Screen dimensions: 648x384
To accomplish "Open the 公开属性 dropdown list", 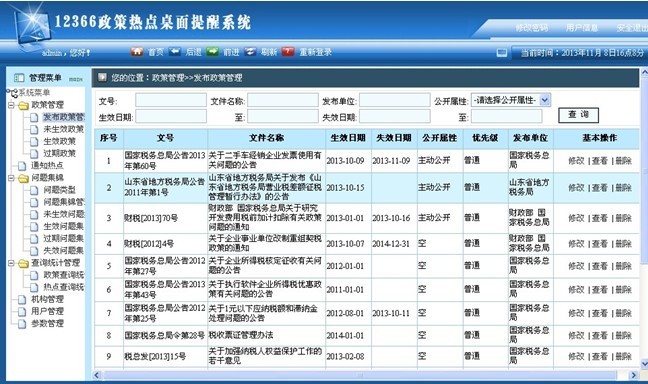I will tap(545, 100).
